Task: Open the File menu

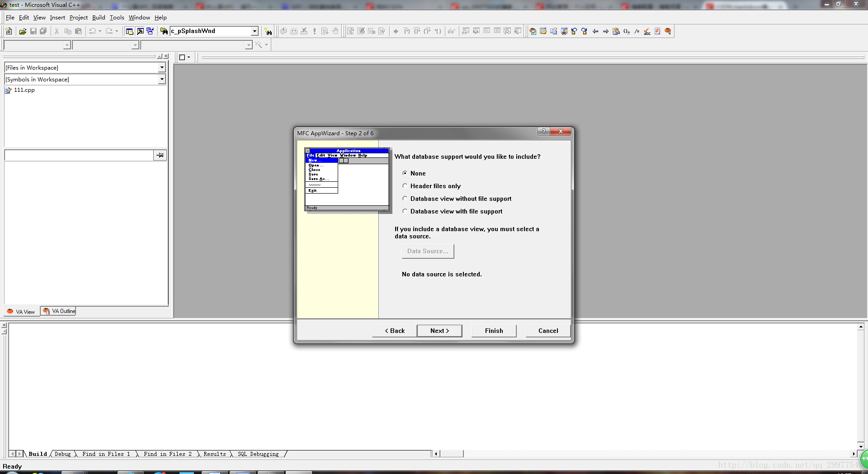Action: click(10, 18)
